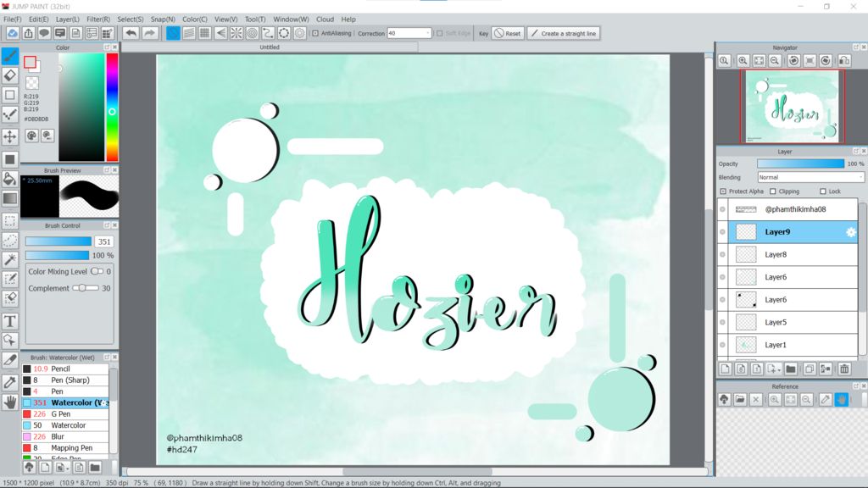This screenshot has width=868, height=488.
Task: Open the Blending mode dropdown
Action: 810,177
